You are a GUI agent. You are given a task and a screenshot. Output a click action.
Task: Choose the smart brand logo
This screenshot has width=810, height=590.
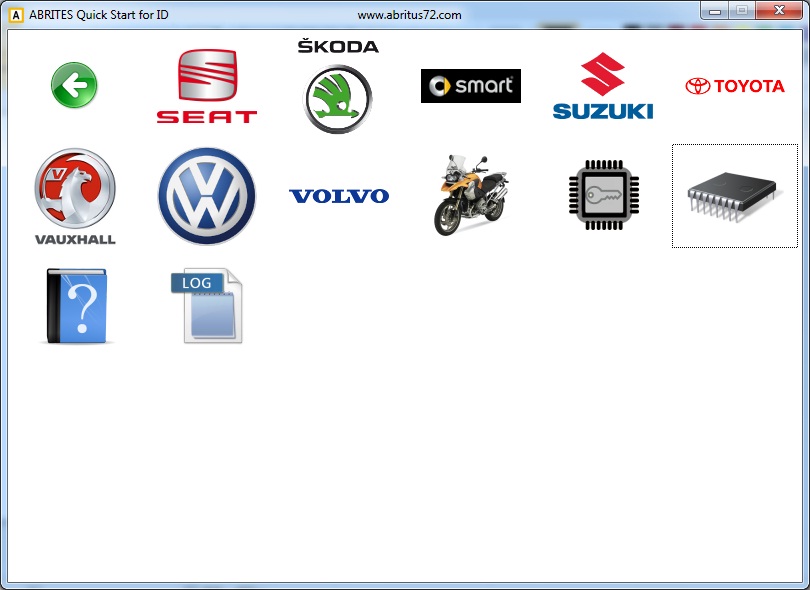point(471,86)
